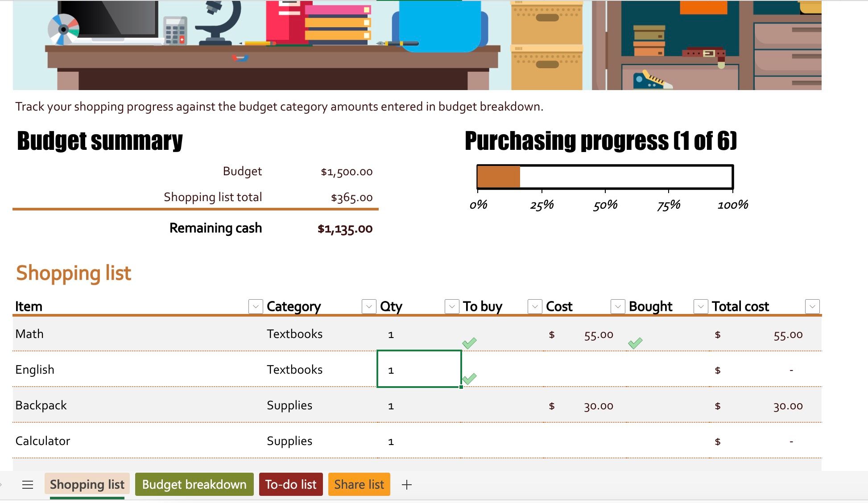Switch to the To-do list tab

pyautogui.click(x=290, y=484)
